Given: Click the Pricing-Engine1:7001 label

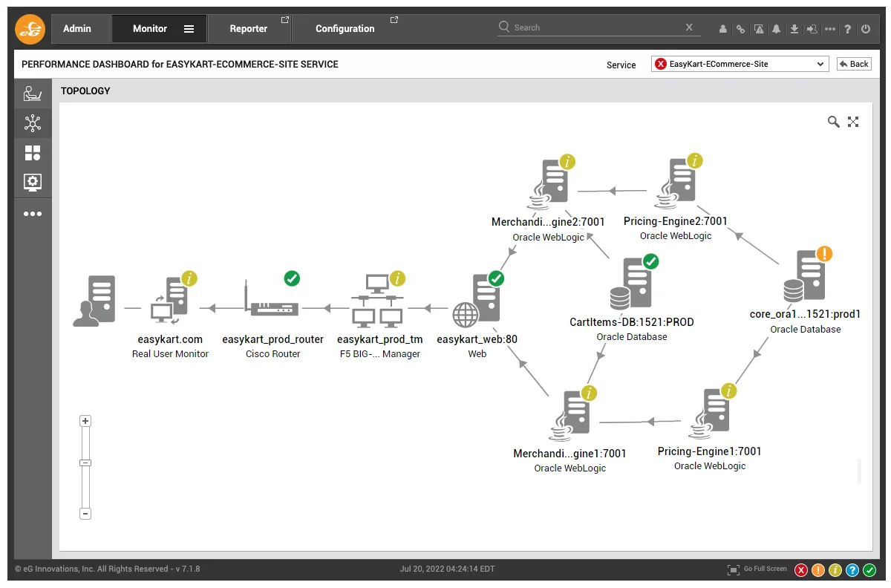Looking at the screenshot, I should [x=710, y=451].
